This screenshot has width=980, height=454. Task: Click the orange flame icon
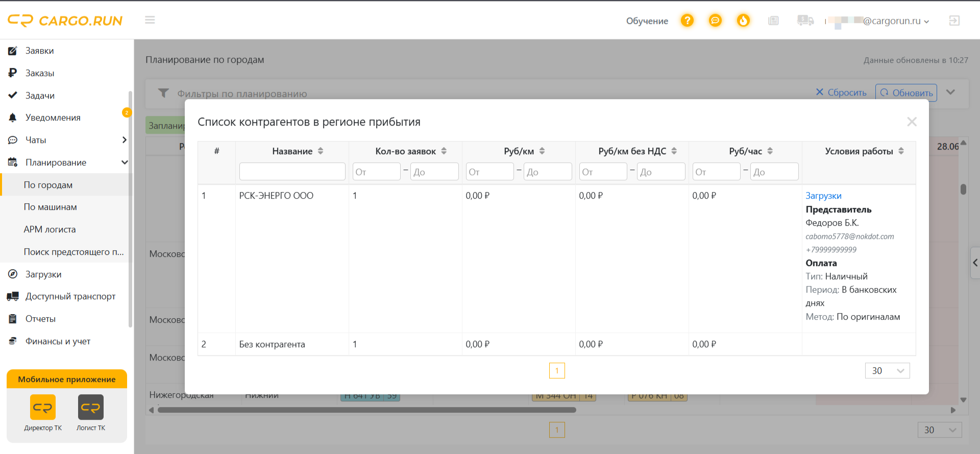coord(743,20)
